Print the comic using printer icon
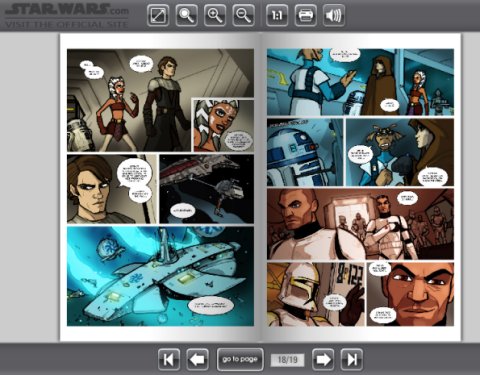Viewport: 480px width, 375px height. (306, 15)
